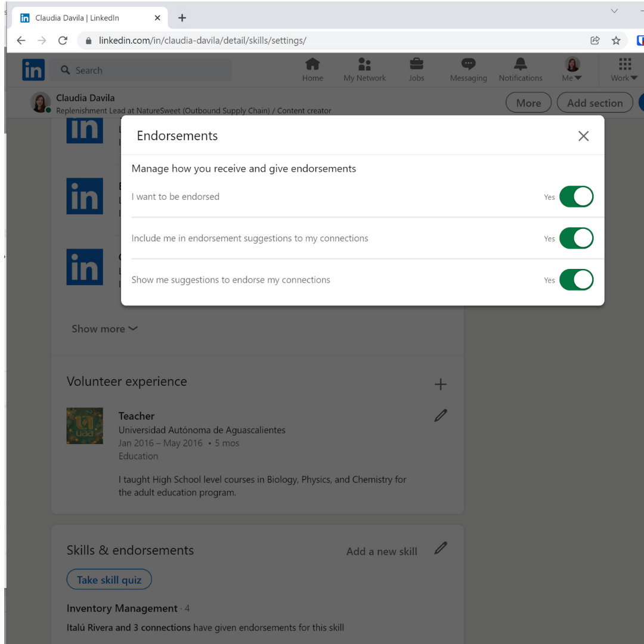Click Add a new skill
The image size is (644, 644).
click(382, 551)
